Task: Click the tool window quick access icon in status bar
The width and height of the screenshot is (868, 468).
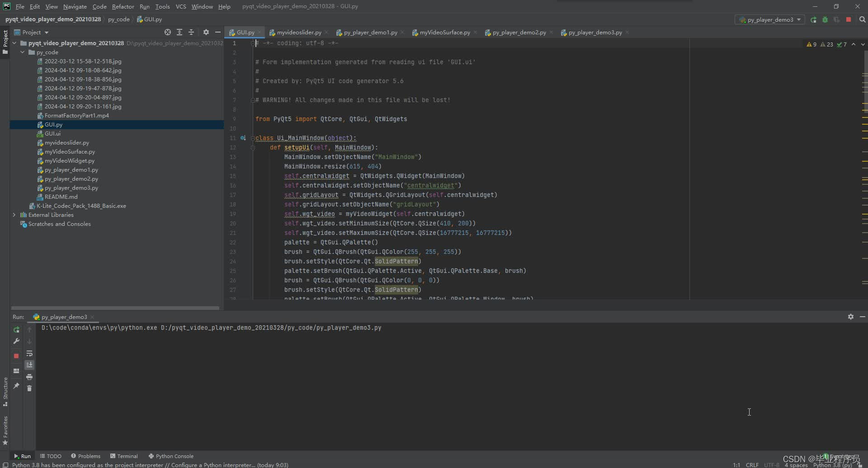Action: (x=5, y=465)
